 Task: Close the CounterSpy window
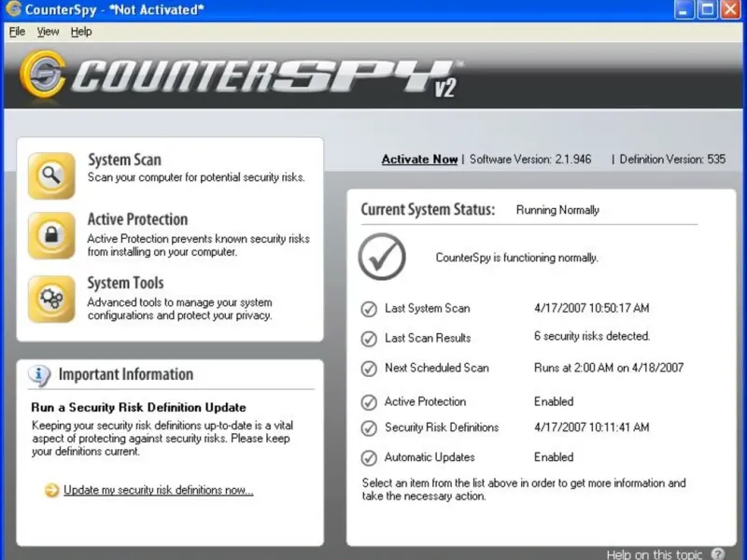[730, 9]
